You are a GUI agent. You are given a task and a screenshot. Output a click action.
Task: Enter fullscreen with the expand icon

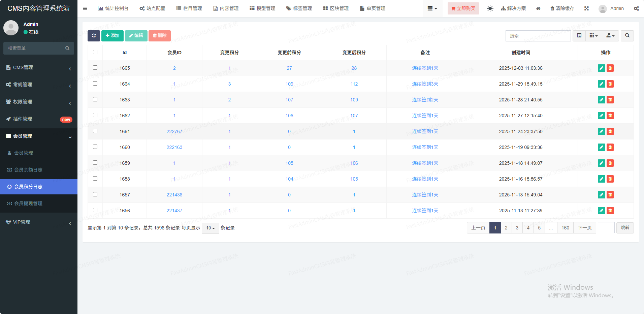point(586,8)
